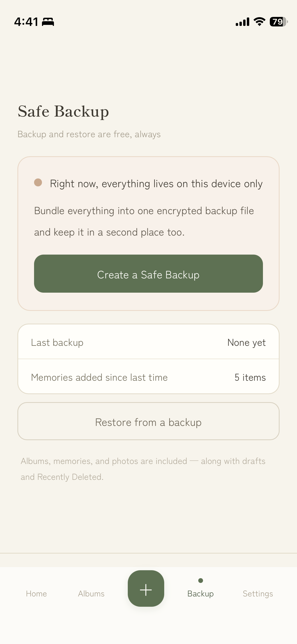This screenshot has width=297, height=644.
Task: Tap the plus add-memory button
Action: tap(146, 588)
